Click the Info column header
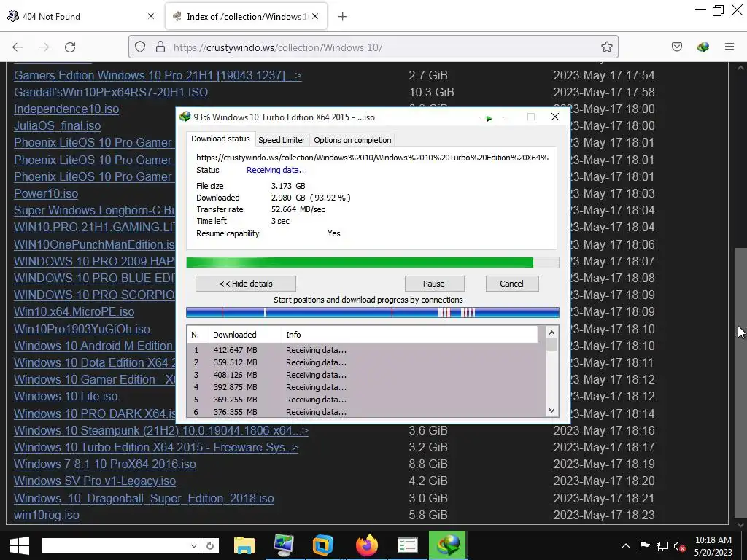The image size is (747, 560). point(410,335)
